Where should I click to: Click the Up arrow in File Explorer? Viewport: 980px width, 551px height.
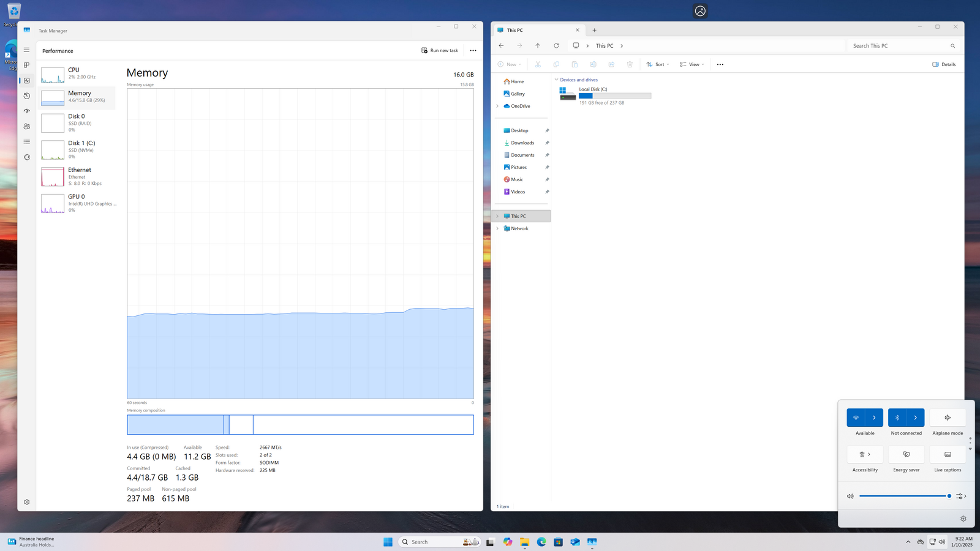[x=538, y=46]
